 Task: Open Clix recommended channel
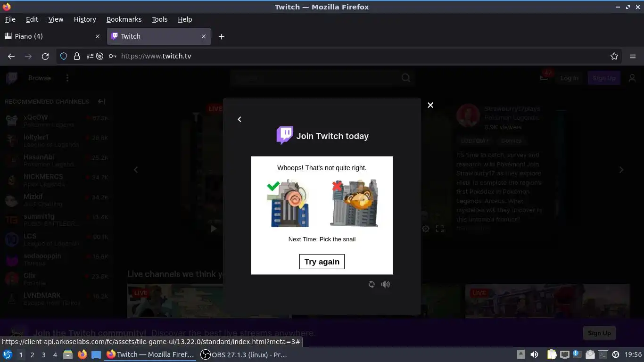[57, 279]
